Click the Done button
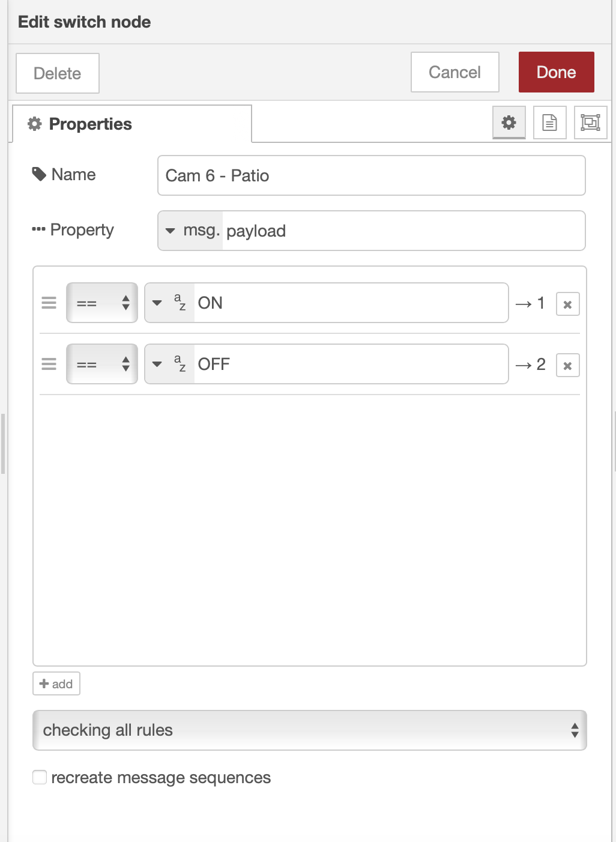This screenshot has width=616, height=842. [x=556, y=72]
